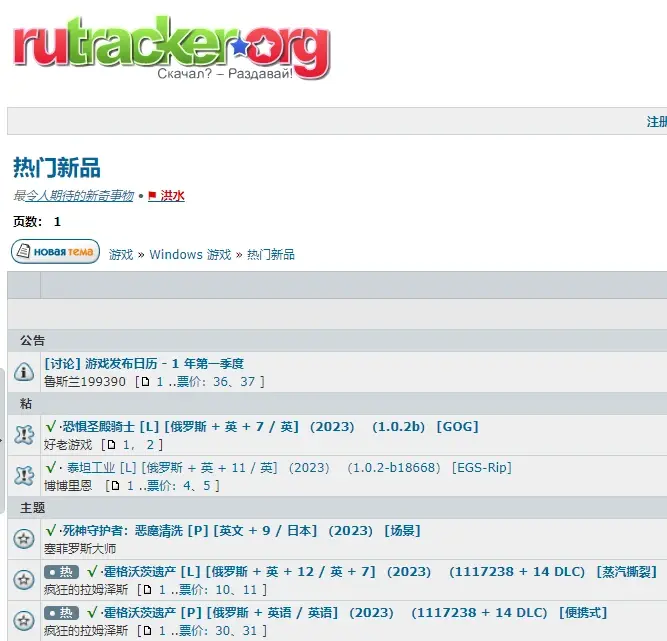
Task: Click page icon under 霍格沃茨遗产 [P] topic
Action: pyautogui.click(x=147, y=630)
